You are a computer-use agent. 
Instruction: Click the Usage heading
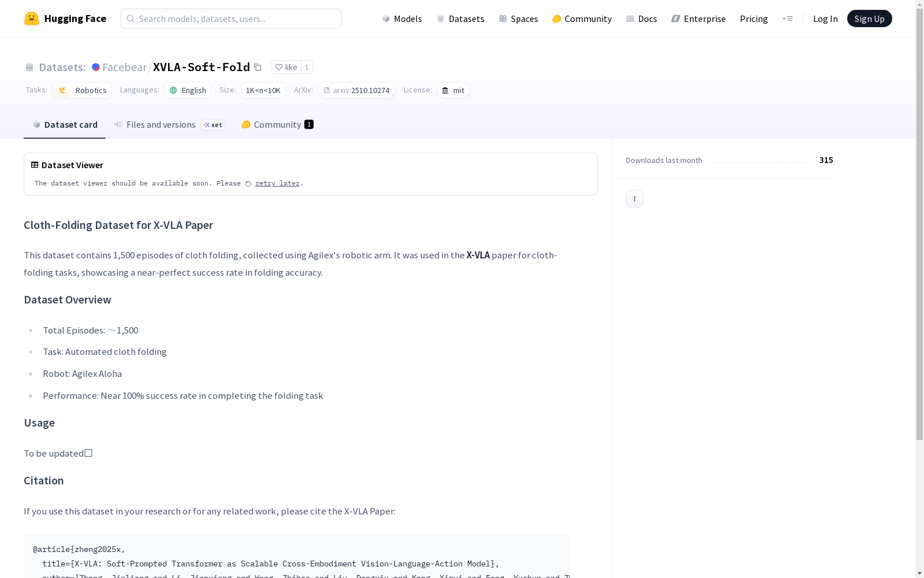coord(39,423)
